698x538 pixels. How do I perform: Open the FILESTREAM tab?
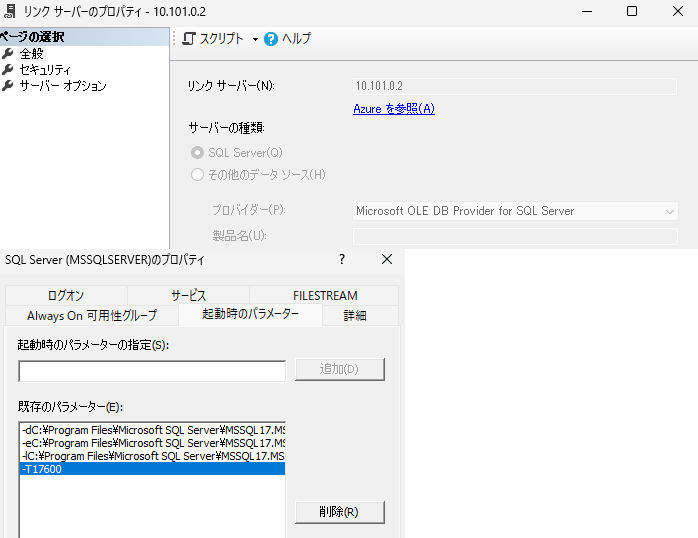[325, 295]
